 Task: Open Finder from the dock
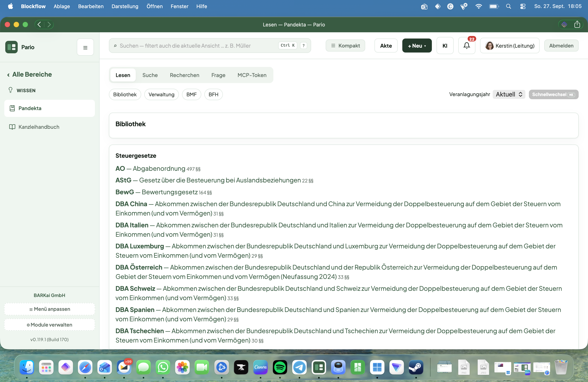[x=27, y=367]
